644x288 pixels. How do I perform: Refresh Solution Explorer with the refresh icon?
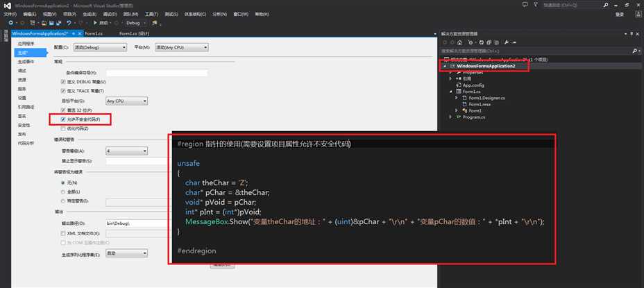point(482,42)
